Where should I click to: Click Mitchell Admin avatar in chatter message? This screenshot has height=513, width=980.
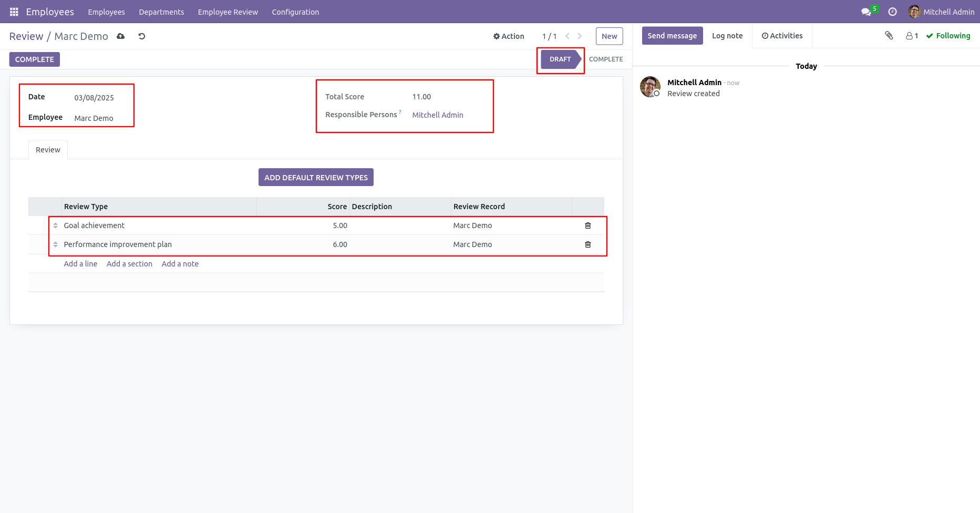point(650,87)
